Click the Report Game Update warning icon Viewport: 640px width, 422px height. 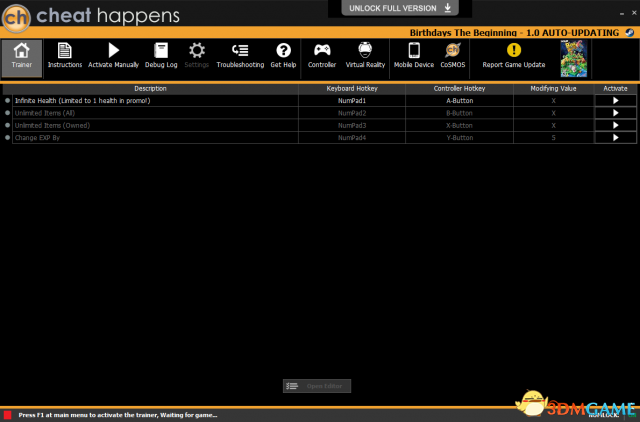[x=514, y=51]
